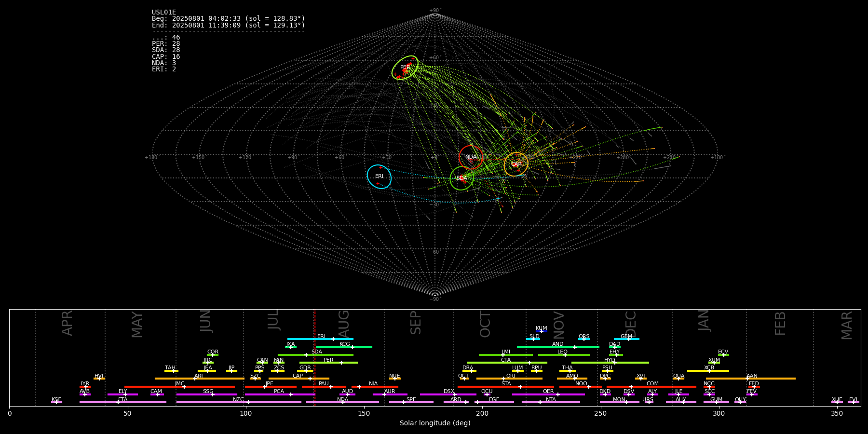
Task: Select the ARI shower bar in timeline
Action: coord(200,379)
